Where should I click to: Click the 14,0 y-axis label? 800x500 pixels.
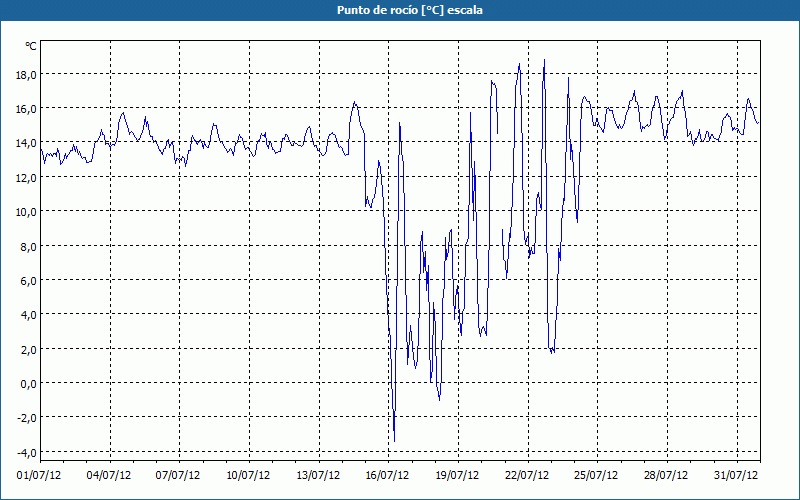pos(26,143)
